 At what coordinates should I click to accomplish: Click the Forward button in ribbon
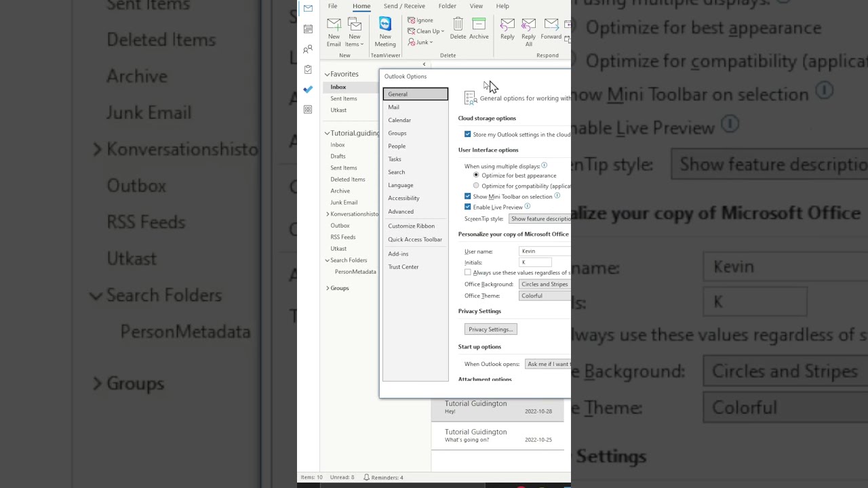551,28
